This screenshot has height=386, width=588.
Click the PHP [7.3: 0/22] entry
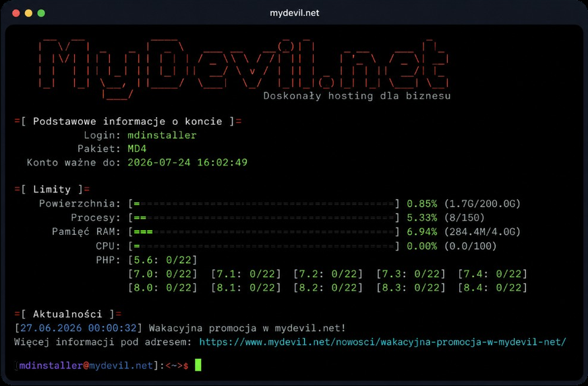[x=411, y=274]
